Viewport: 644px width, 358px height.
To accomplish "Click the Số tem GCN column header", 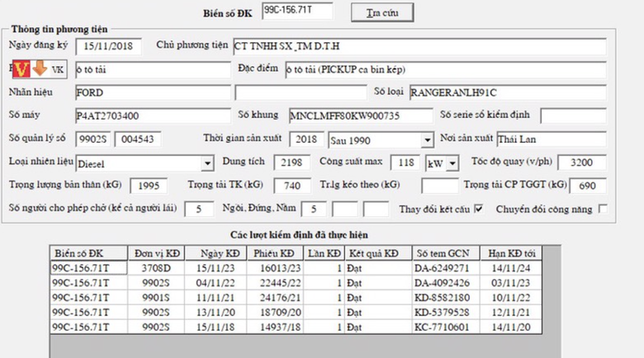I will [x=443, y=252].
